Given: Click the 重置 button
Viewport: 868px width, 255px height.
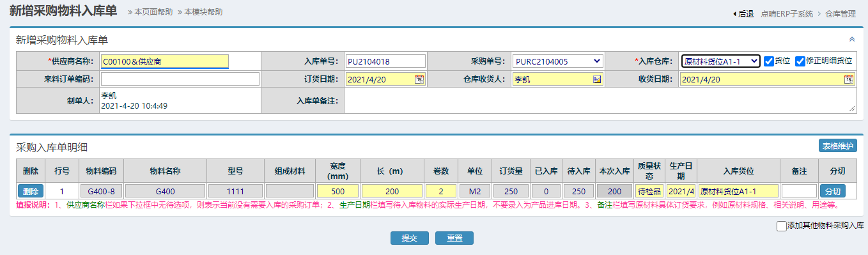Looking at the screenshot, I should [454, 238].
